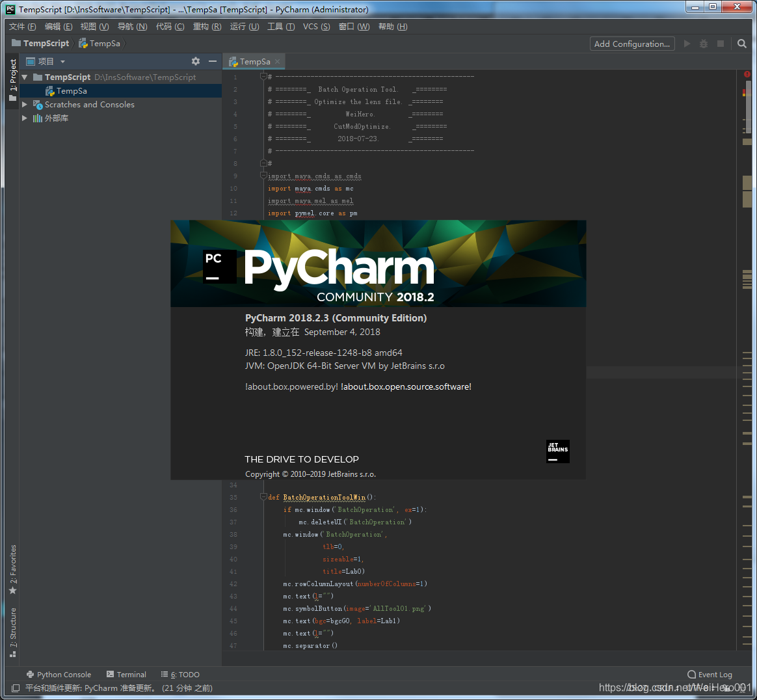Select Scratches and Consoles item
Screen dimensions: 757x700
83,105
